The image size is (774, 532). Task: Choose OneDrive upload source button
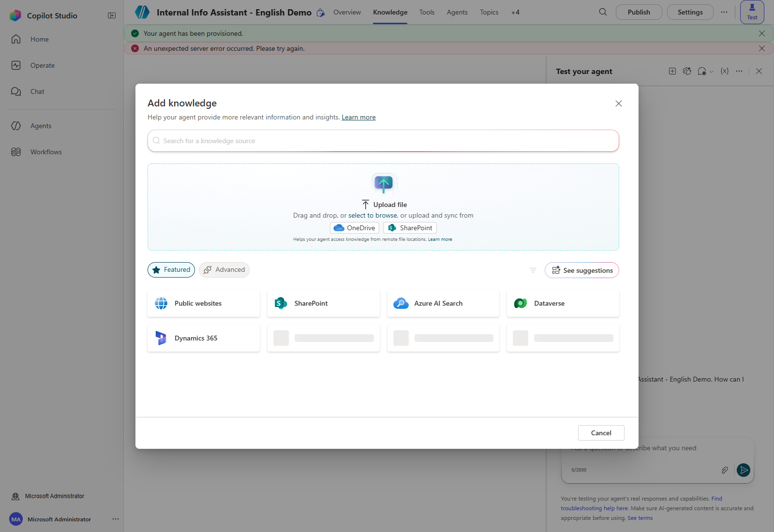click(355, 228)
